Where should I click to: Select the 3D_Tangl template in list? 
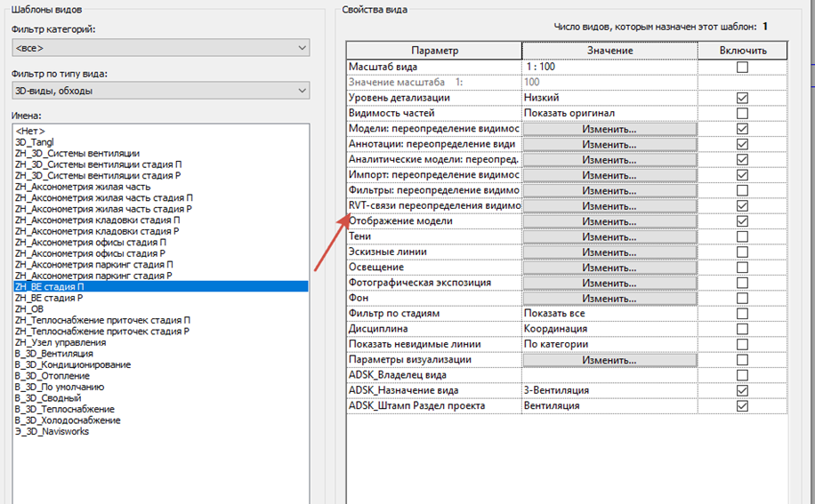[35, 142]
